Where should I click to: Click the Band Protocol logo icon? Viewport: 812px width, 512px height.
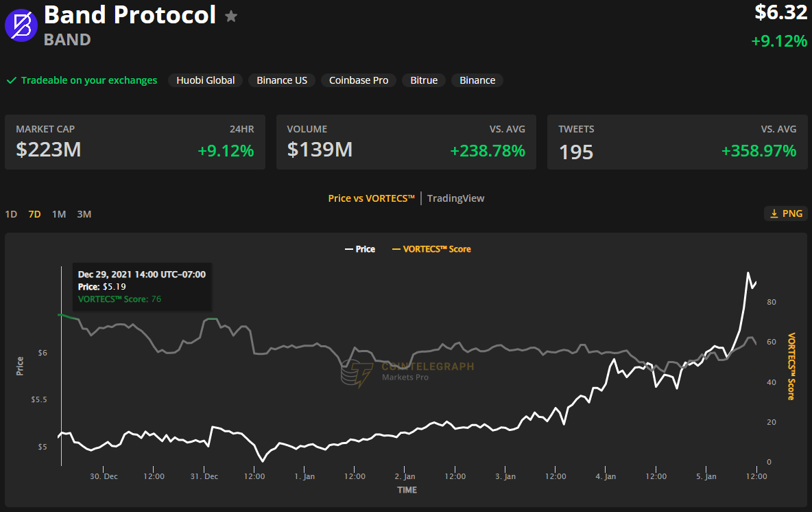click(x=21, y=25)
